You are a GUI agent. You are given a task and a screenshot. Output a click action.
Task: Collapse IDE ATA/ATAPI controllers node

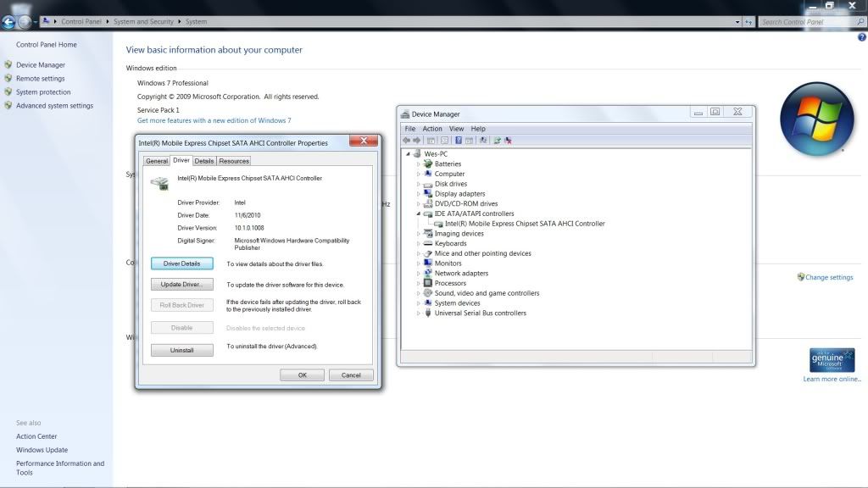[x=419, y=213]
